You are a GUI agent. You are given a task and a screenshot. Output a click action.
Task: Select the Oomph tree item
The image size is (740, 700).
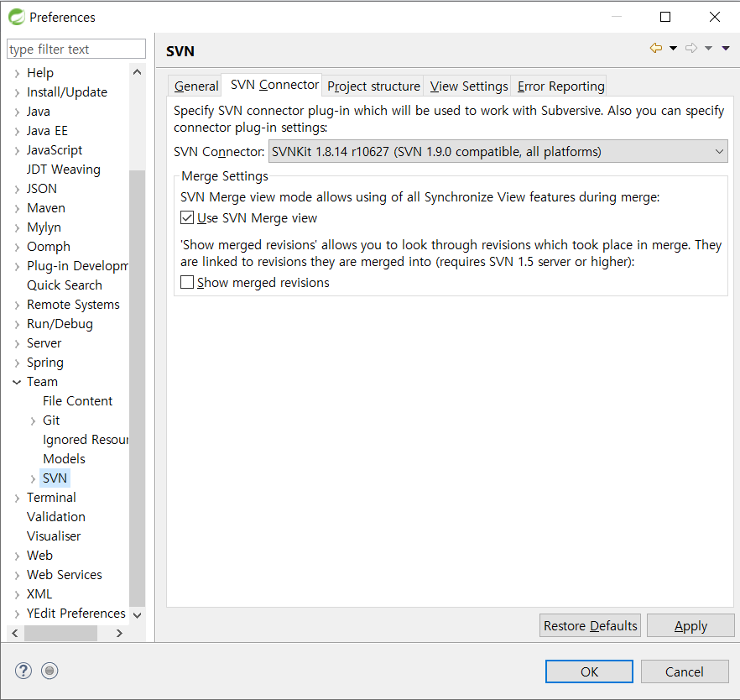48,247
